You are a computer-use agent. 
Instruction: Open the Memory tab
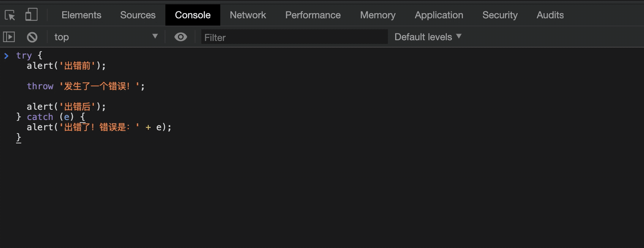[378, 15]
